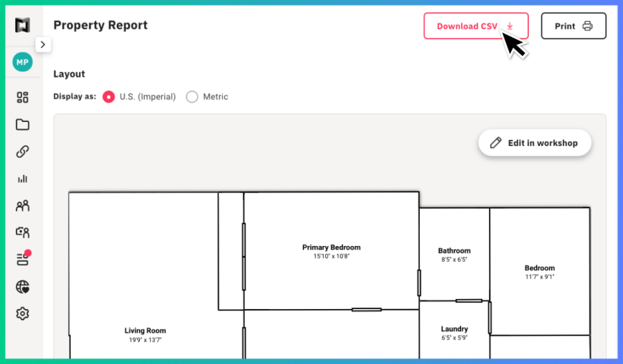Click the Matterport logo icon
Viewport: 623px width, 364px height.
pyautogui.click(x=23, y=25)
